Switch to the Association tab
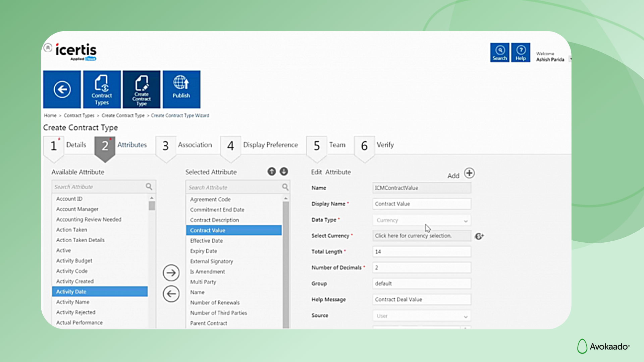Viewport: 644px width, 362px height. pos(195,145)
